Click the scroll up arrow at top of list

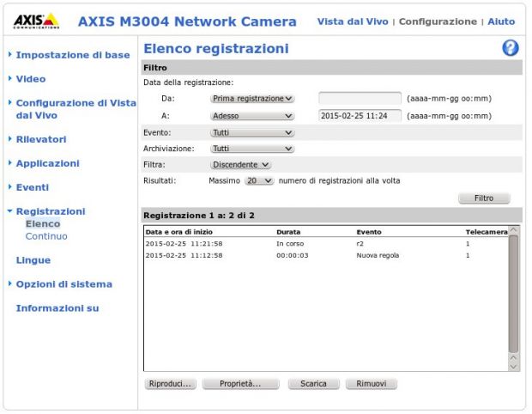[513, 230]
